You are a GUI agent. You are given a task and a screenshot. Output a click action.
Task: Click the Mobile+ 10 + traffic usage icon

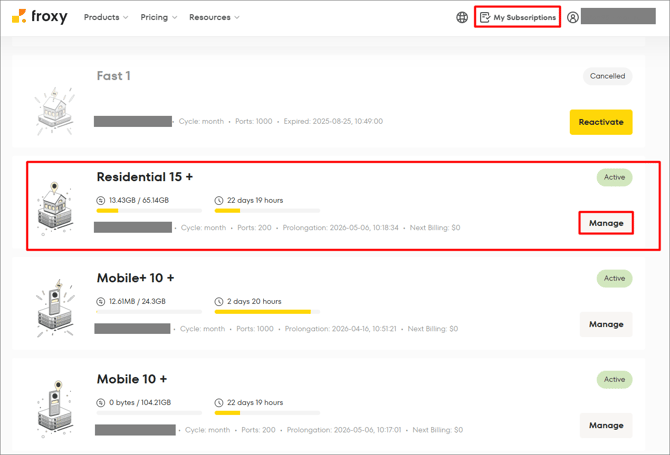[101, 301]
